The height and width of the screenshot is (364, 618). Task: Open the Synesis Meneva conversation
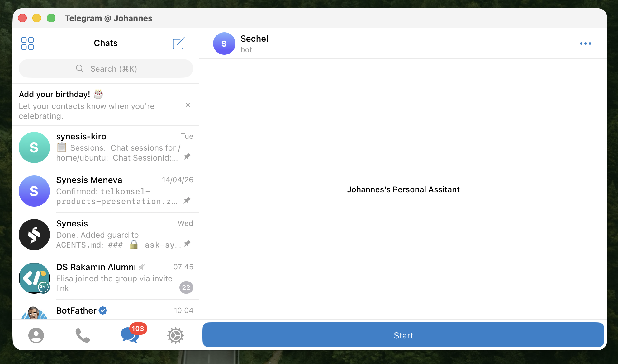click(x=106, y=191)
